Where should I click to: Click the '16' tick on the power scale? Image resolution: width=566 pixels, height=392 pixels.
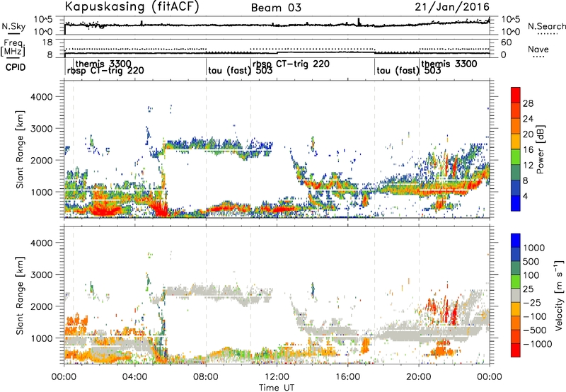coord(528,150)
